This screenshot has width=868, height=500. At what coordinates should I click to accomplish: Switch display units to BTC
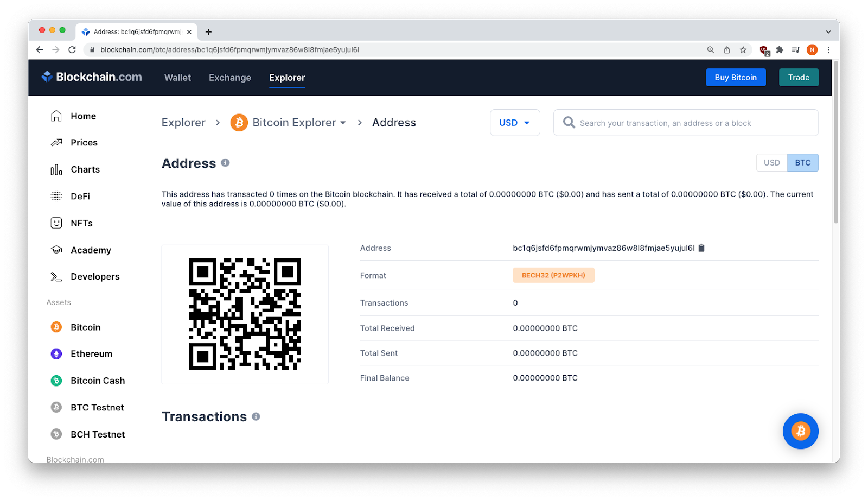tap(803, 163)
